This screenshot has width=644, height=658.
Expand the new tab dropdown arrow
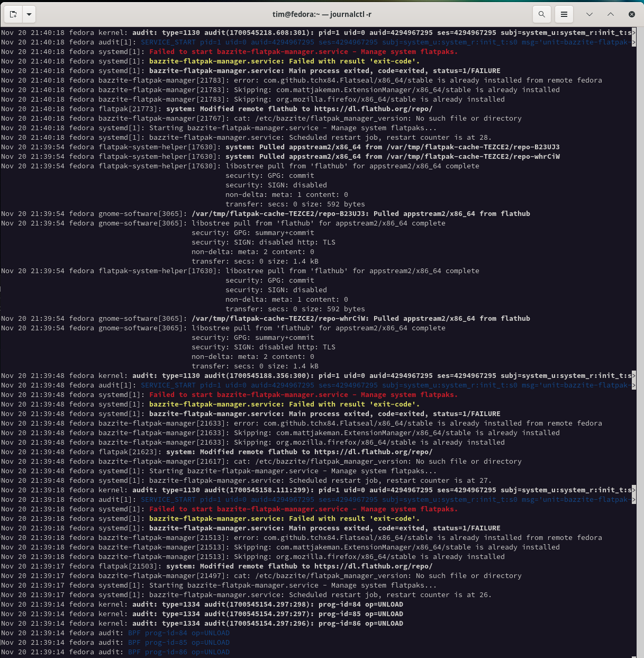(29, 14)
